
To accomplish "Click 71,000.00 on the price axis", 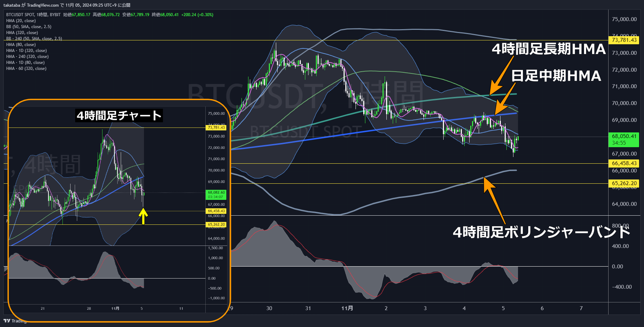I will tap(624, 86).
